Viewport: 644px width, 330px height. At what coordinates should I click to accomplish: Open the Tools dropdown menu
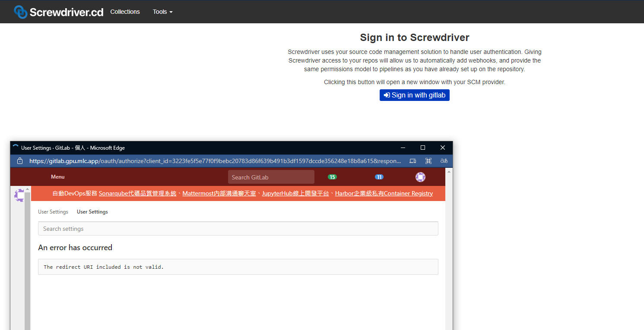162,12
